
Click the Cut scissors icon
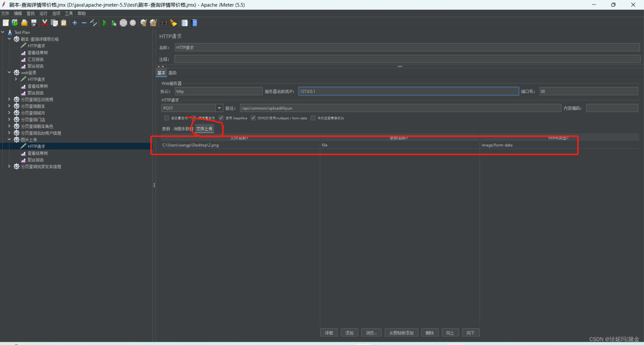(44, 23)
